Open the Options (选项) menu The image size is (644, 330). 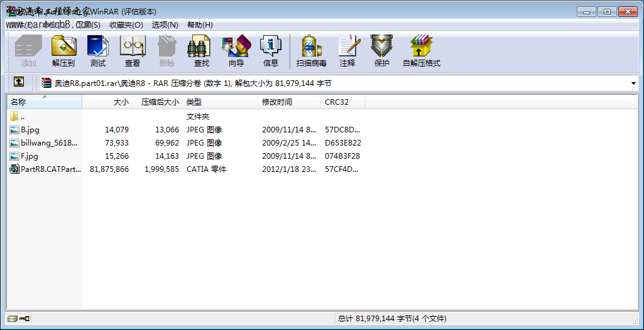pos(165,25)
